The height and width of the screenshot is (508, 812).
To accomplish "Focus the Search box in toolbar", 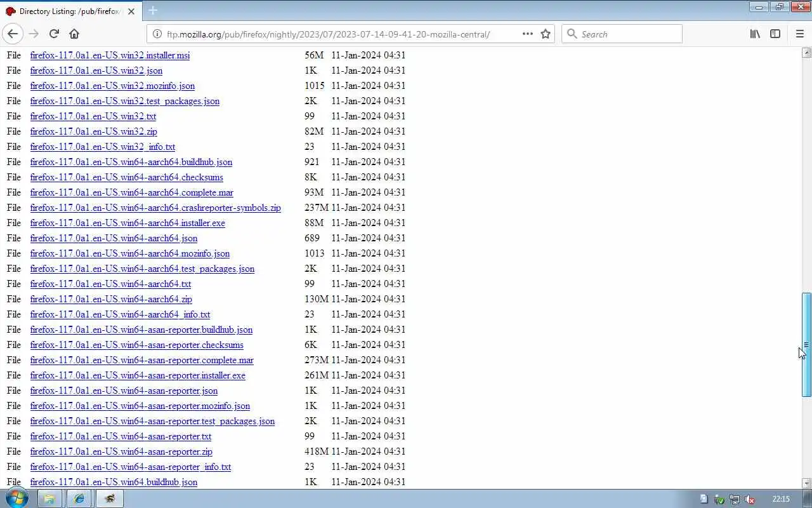I will pyautogui.click(x=622, y=34).
